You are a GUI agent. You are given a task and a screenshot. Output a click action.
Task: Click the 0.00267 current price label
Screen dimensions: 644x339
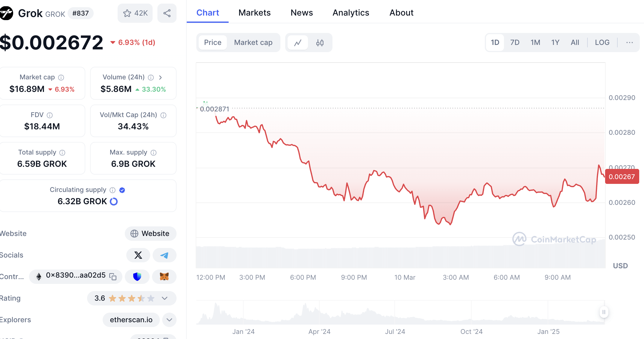click(622, 177)
